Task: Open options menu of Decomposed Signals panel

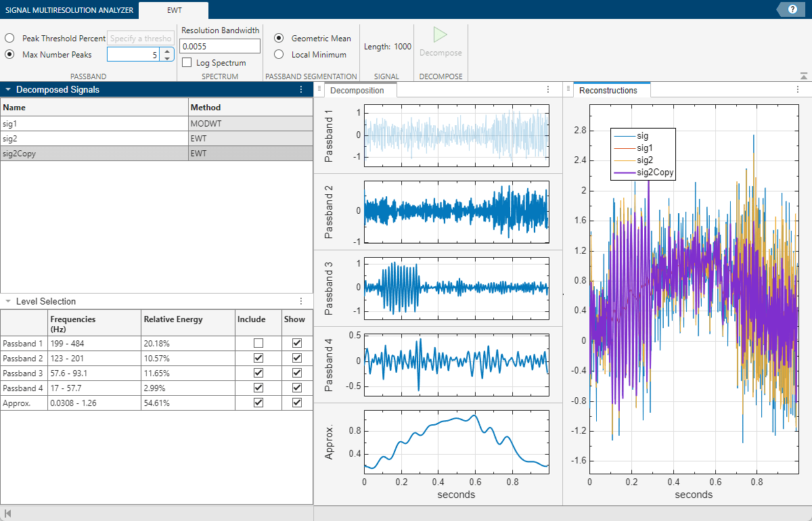Action: [301, 89]
